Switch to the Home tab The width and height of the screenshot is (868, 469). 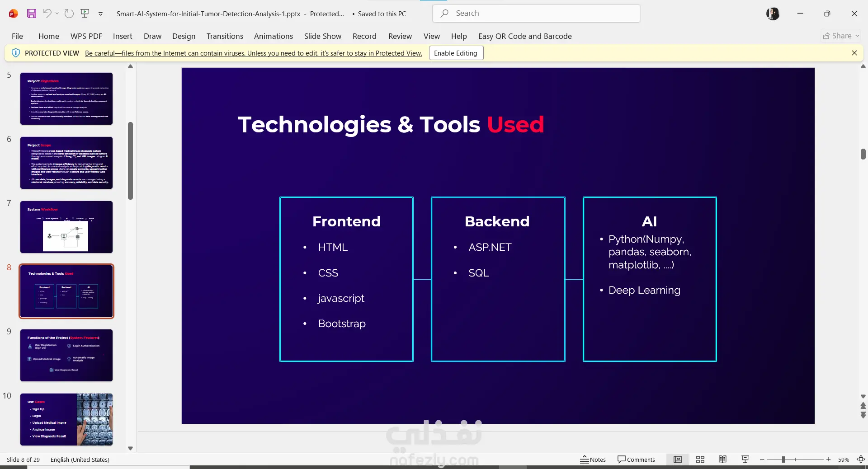[49, 36]
